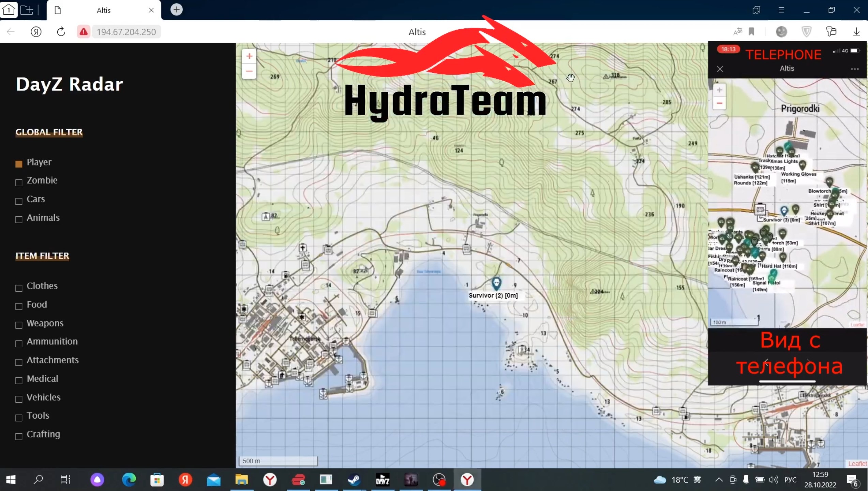868x491 pixels.
Task: Zoom out on the phone map overlay
Action: point(719,103)
